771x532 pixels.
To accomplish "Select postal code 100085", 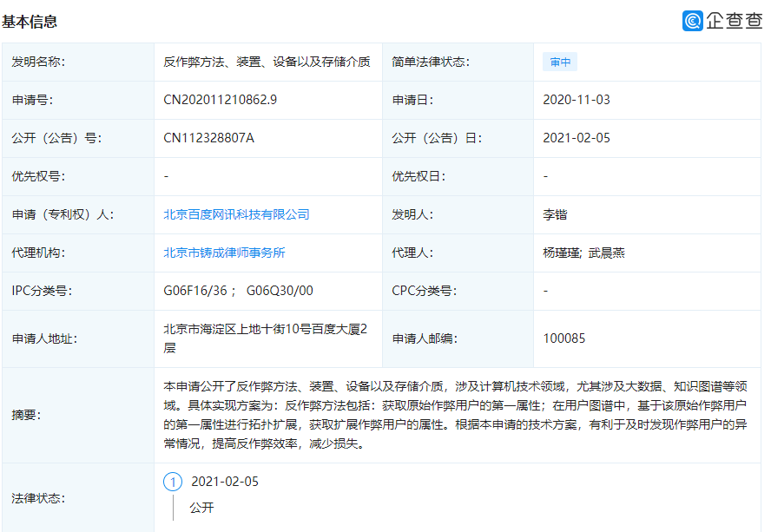I will [x=564, y=338].
